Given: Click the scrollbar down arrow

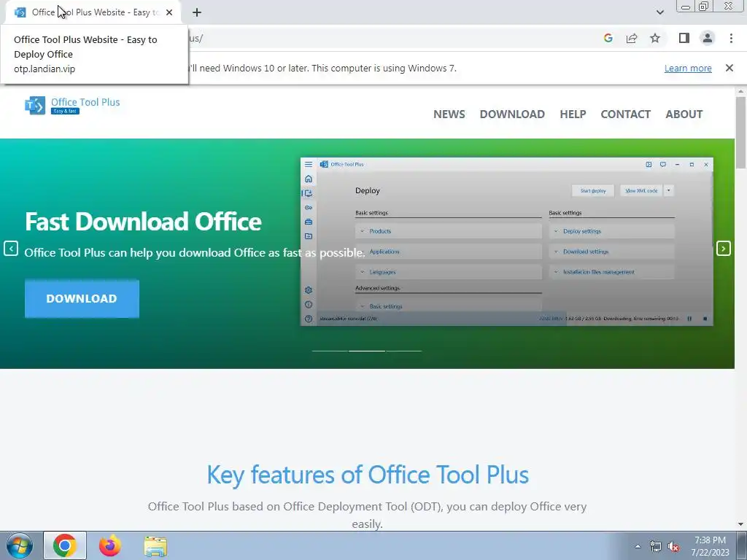Looking at the screenshot, I should (740, 524).
